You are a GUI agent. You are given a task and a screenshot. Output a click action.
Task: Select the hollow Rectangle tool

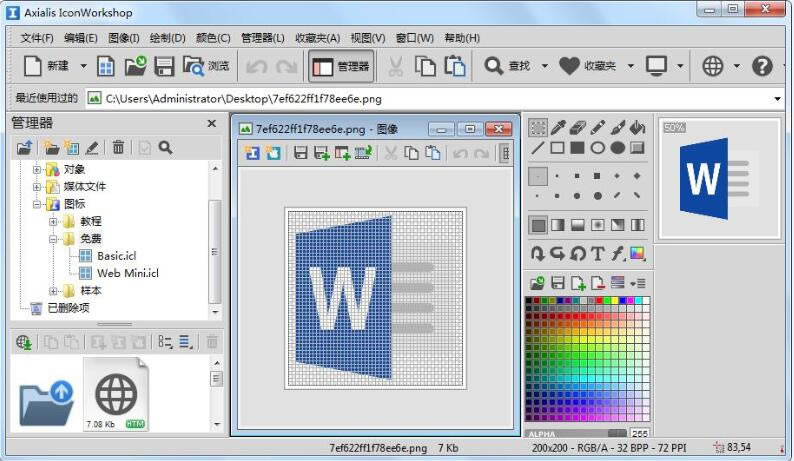pos(558,148)
